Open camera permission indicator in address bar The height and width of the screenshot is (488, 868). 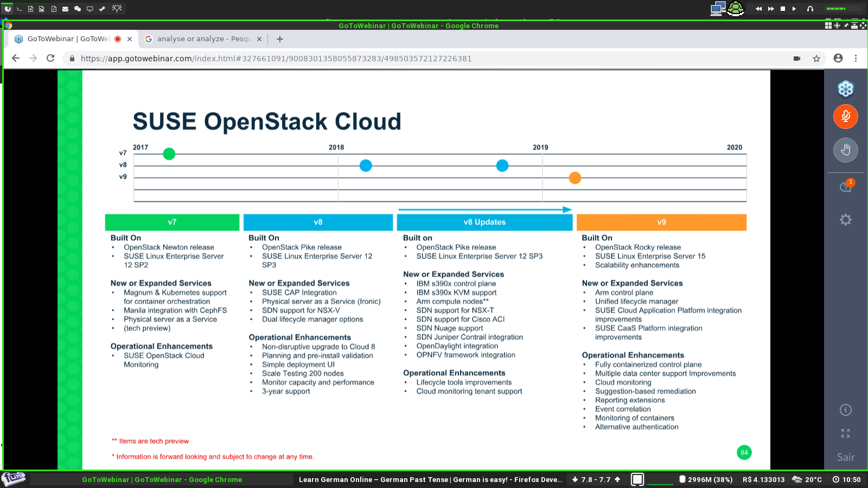797,59
